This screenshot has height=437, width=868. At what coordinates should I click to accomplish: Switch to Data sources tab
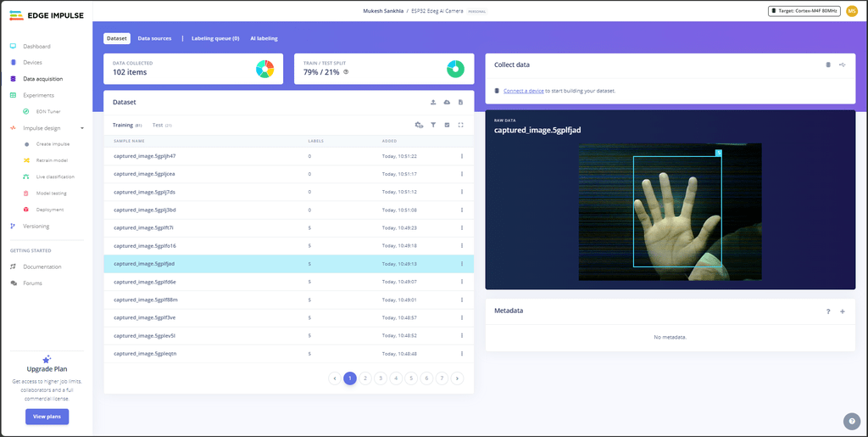point(154,39)
